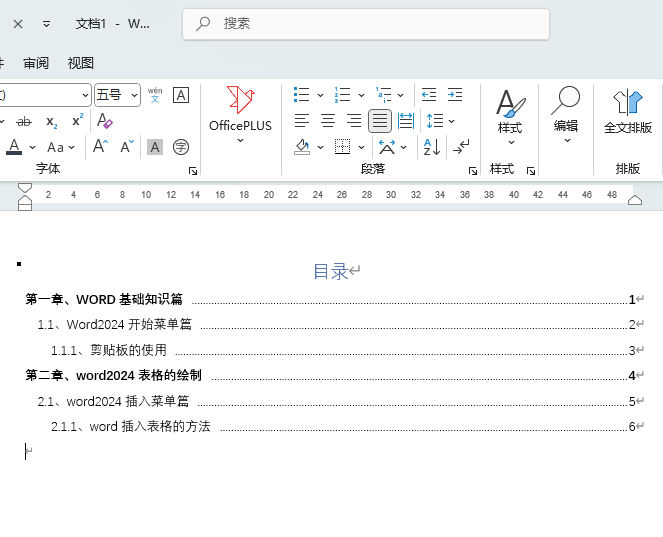Click the right indent ruler marker

635,200
